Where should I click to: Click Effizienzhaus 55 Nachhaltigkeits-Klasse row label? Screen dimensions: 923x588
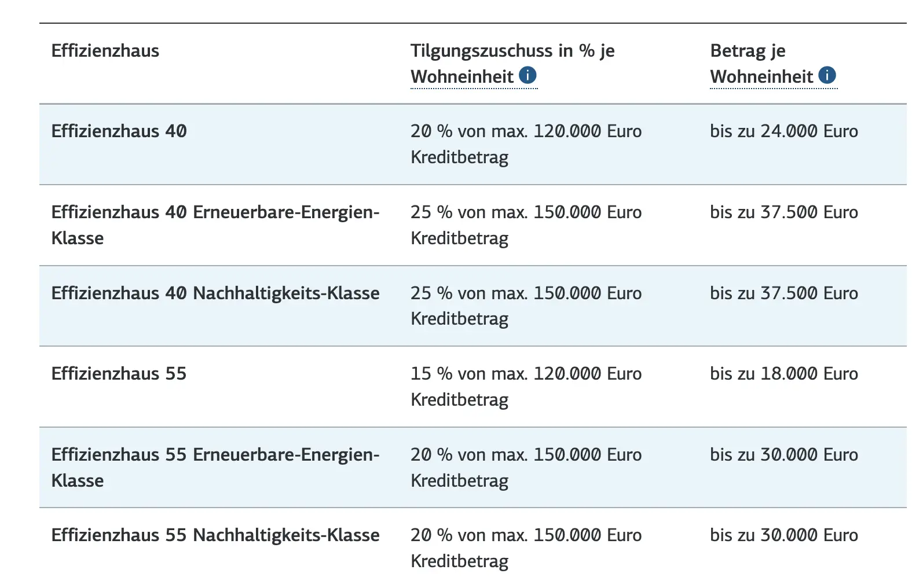(x=215, y=535)
